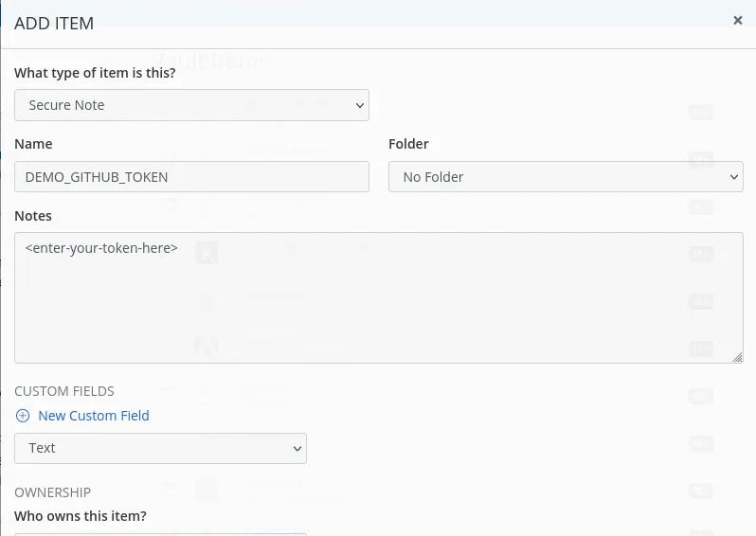
Task: Click the plus circle icon for custom fields
Action: [x=23, y=416]
